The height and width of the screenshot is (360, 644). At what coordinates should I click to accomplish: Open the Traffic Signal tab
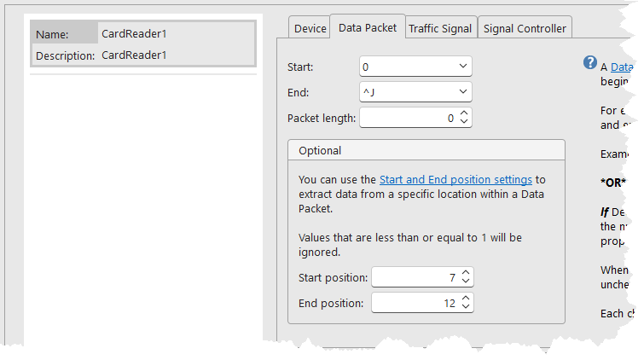click(440, 28)
